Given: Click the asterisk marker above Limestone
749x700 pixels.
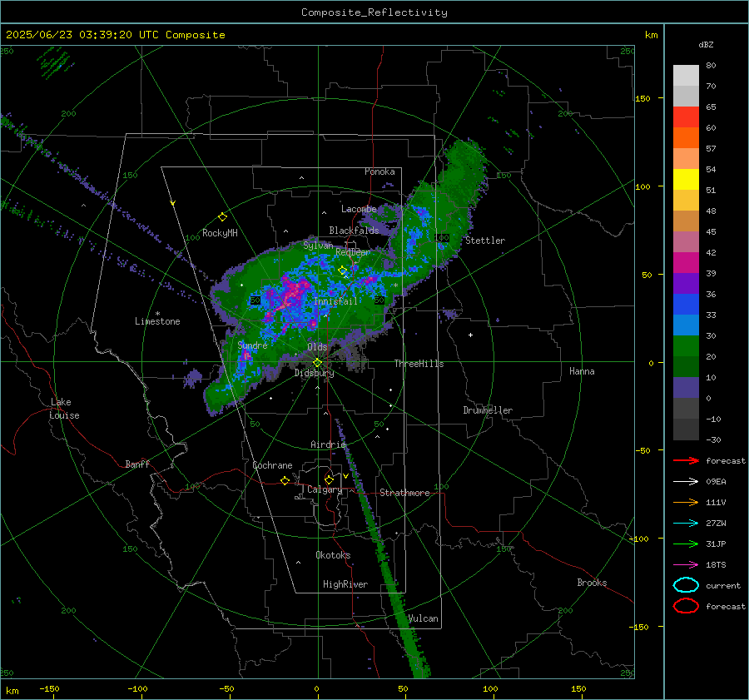Looking at the screenshot, I should 157,314.
